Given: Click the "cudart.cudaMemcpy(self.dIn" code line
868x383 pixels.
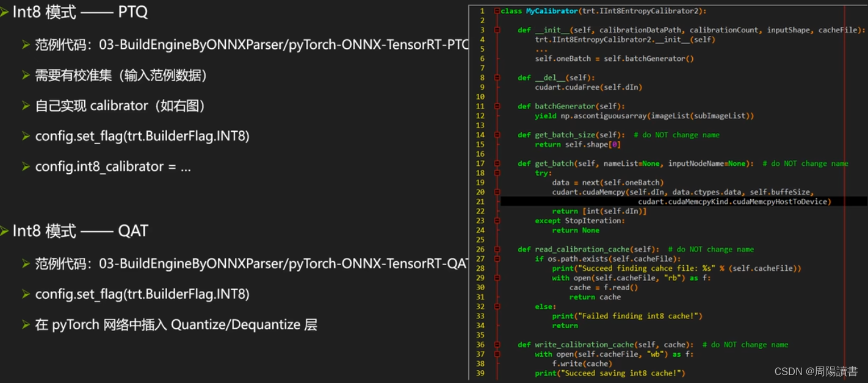Looking at the screenshot, I should 682,192.
